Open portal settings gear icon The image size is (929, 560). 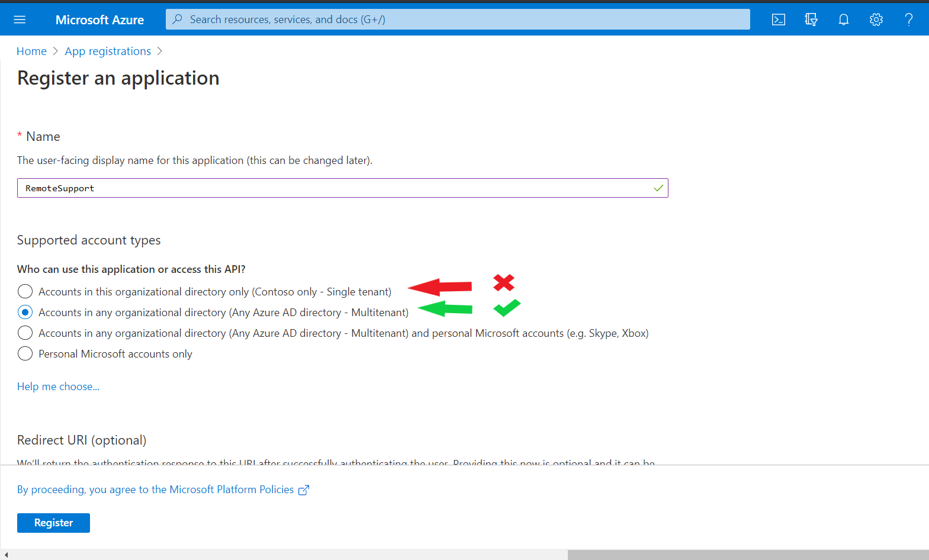876,20
